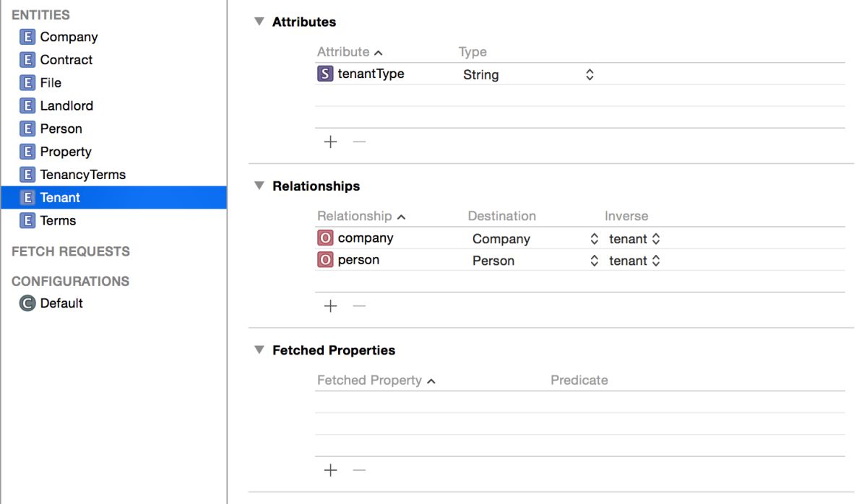
Task: Collapse the Relationships section triangle
Action: pos(259,186)
